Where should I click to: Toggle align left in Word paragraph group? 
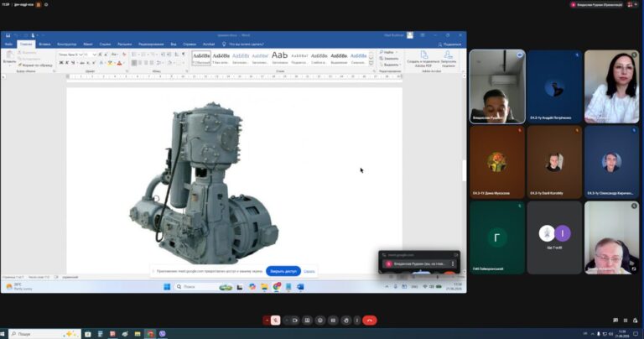(x=134, y=62)
